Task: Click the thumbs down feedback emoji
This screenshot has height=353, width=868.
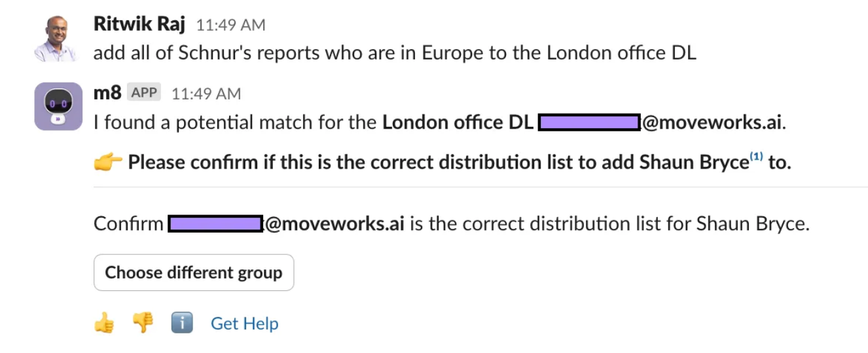Action: click(143, 323)
